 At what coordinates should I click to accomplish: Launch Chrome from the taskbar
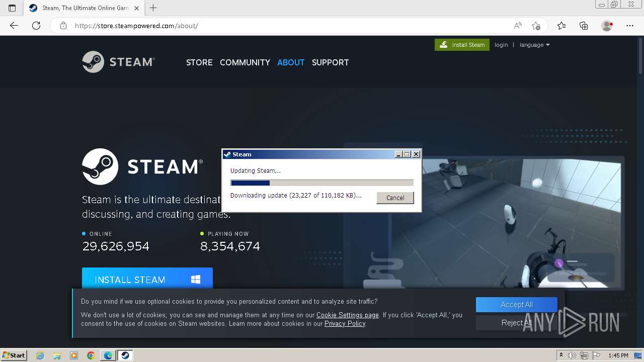click(91, 355)
